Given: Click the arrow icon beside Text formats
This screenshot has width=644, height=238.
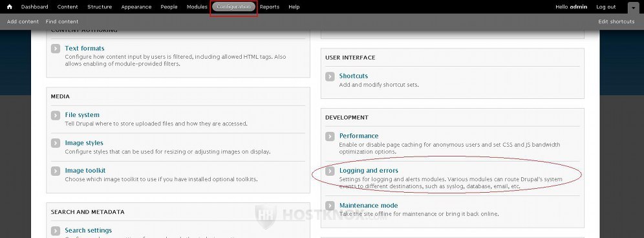Looking at the screenshot, I should click(x=56, y=49).
